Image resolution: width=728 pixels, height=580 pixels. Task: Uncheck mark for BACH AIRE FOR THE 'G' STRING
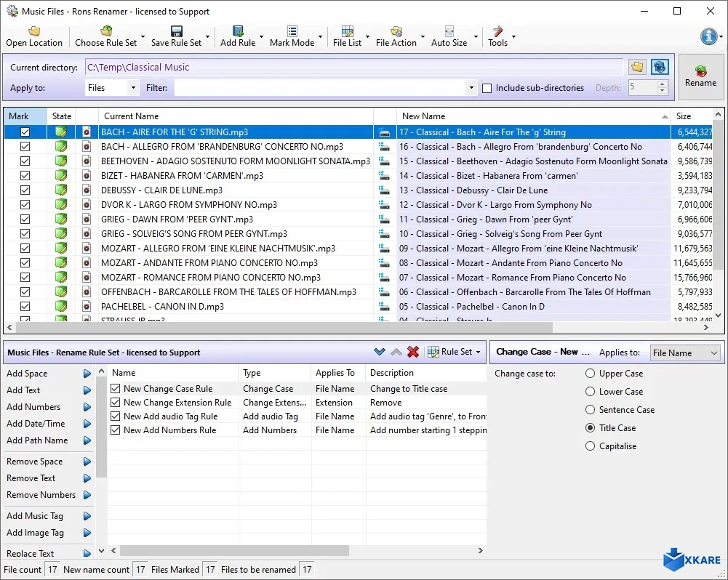tap(25, 132)
